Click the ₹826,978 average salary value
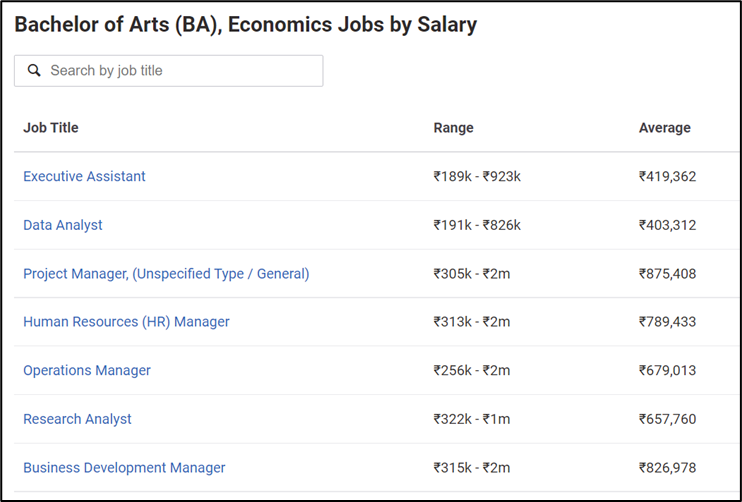Viewport: 742px width, 502px height. 667,468
